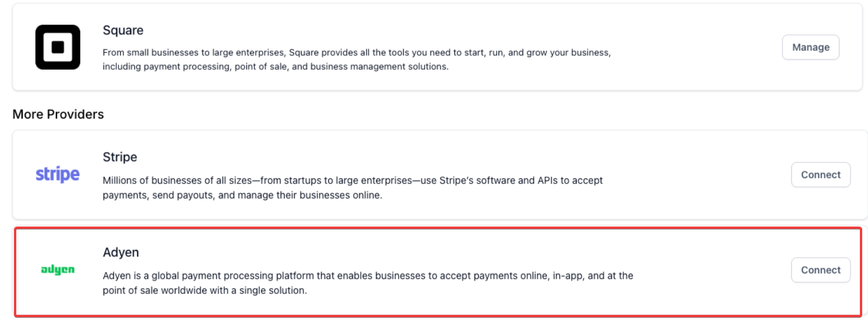Click Stripe description line starting 'Millions of businesses'

click(x=353, y=180)
